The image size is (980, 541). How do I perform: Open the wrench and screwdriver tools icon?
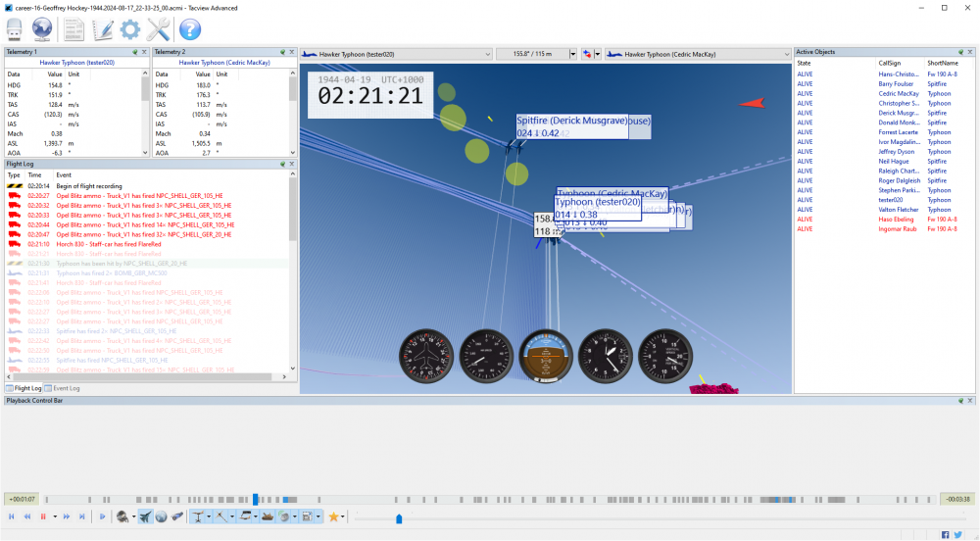tap(158, 29)
